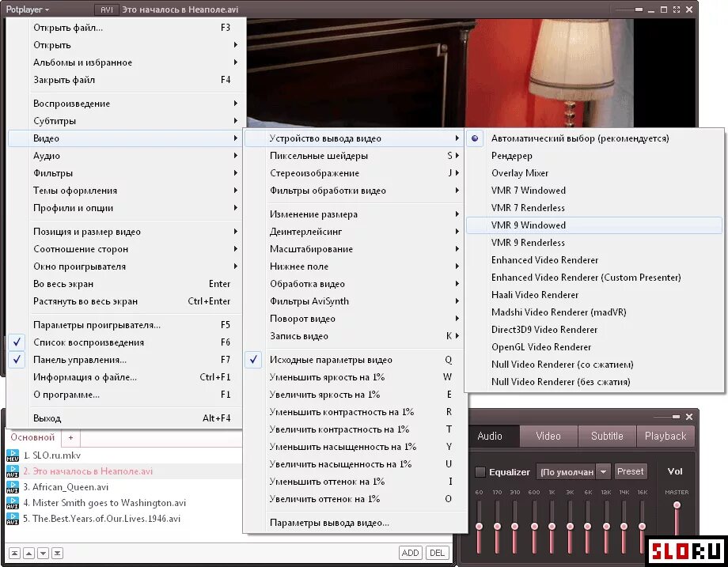Expand Деинтерлейсинг submenu
728x567 pixels.
(355, 231)
